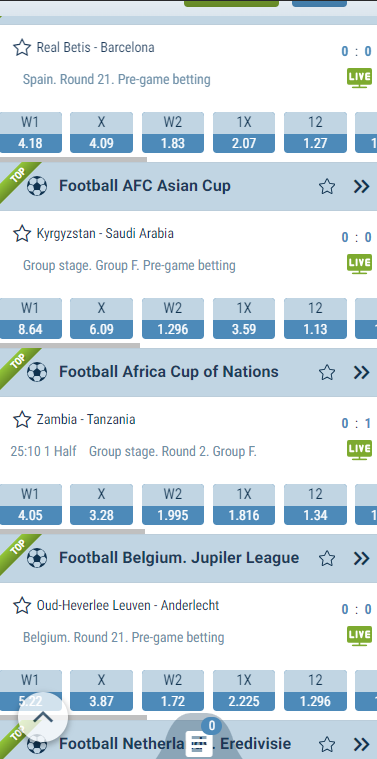Star the Football Africa Cup of Nations league

click(x=327, y=372)
